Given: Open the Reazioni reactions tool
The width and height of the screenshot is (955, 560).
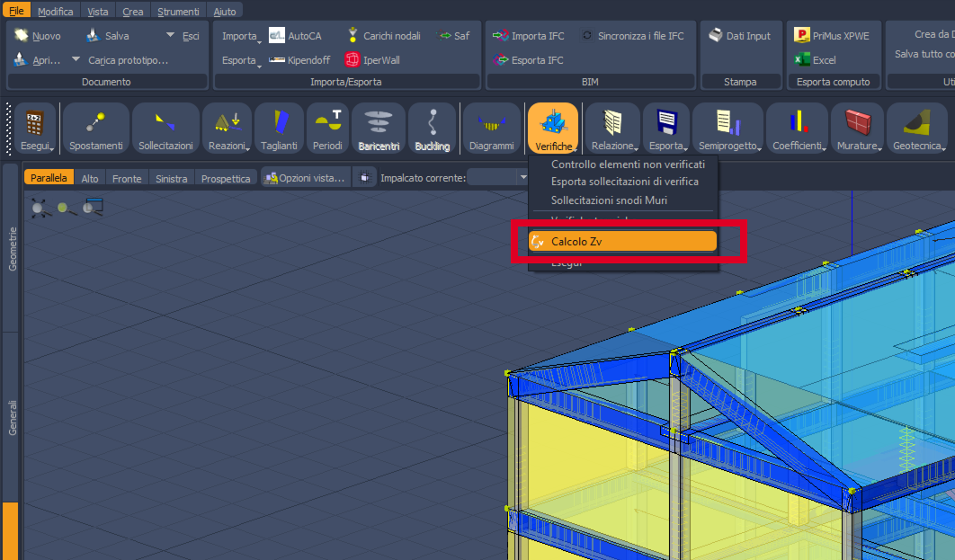Looking at the screenshot, I should coord(228,129).
